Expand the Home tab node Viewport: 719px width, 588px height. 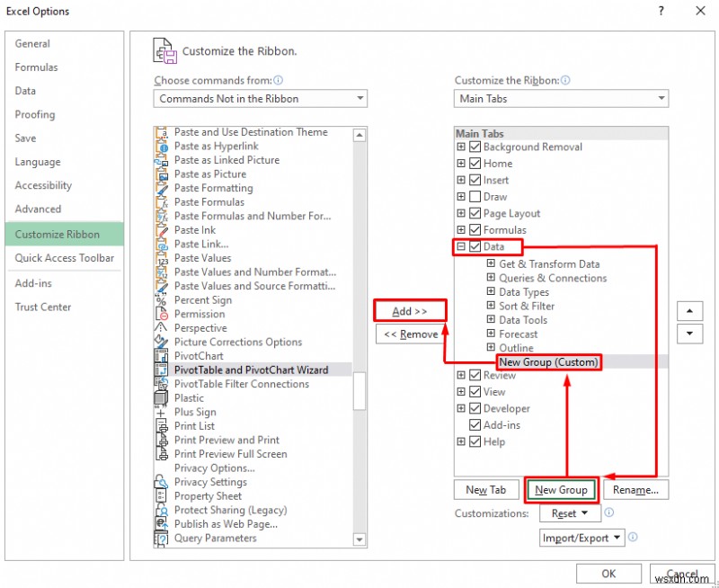coord(461,164)
